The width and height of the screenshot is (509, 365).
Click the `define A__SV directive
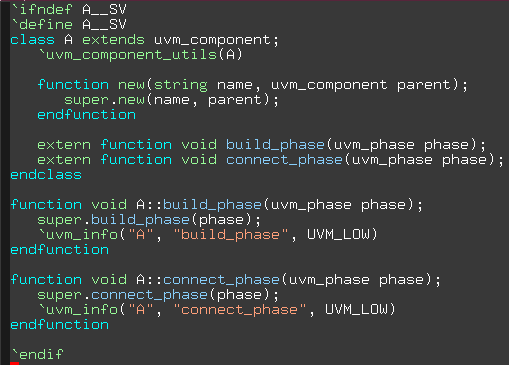69,25
